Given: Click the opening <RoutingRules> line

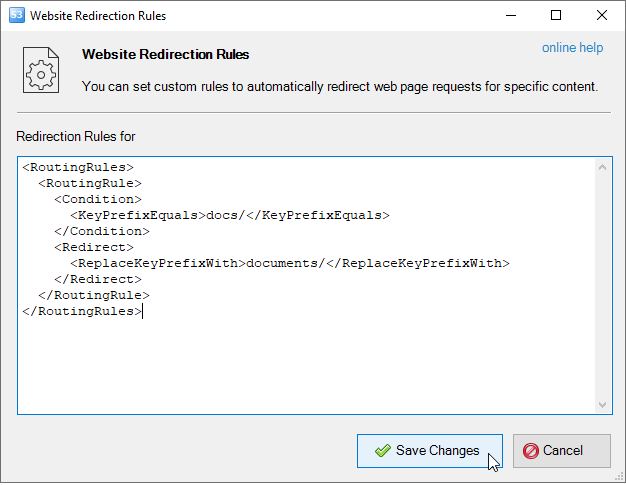Looking at the screenshot, I should pos(78,167).
